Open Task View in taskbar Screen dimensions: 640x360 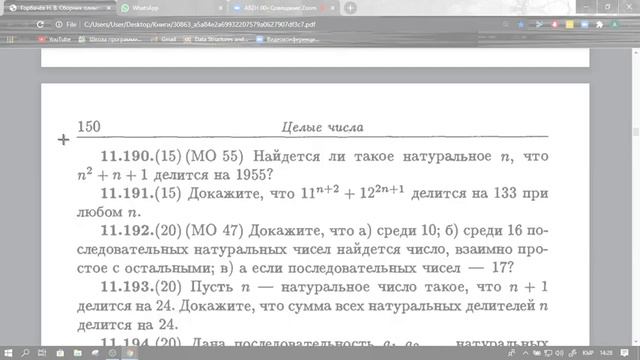[42, 353]
